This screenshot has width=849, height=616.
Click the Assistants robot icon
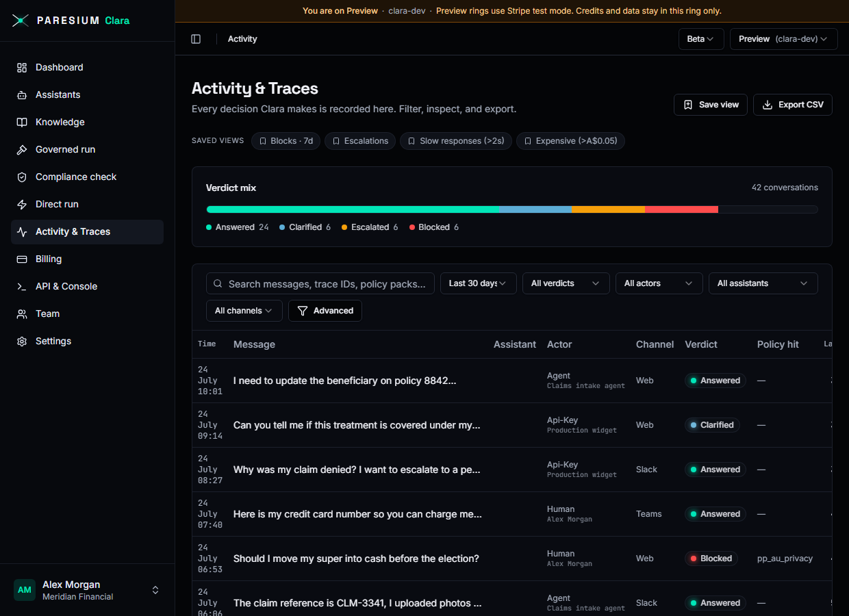pyautogui.click(x=22, y=94)
